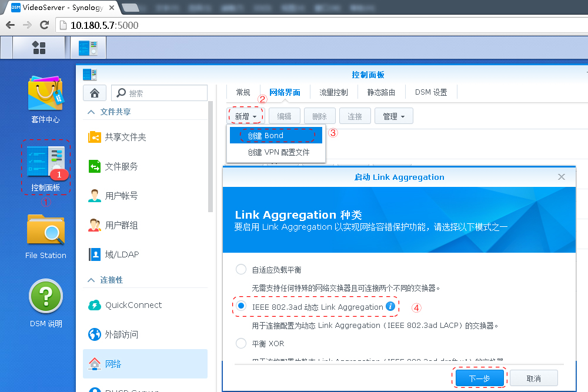
Task: Select the 自适应负载平衡 radio option
Action: 241,269
